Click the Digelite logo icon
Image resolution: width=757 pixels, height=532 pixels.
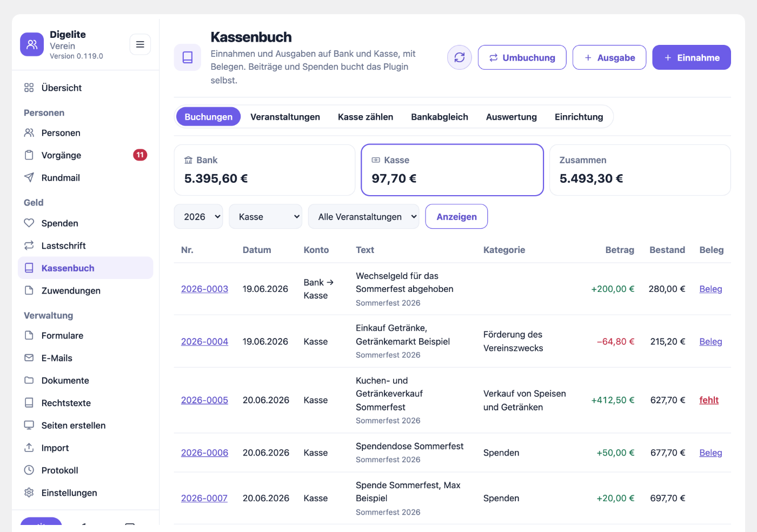pos(32,44)
